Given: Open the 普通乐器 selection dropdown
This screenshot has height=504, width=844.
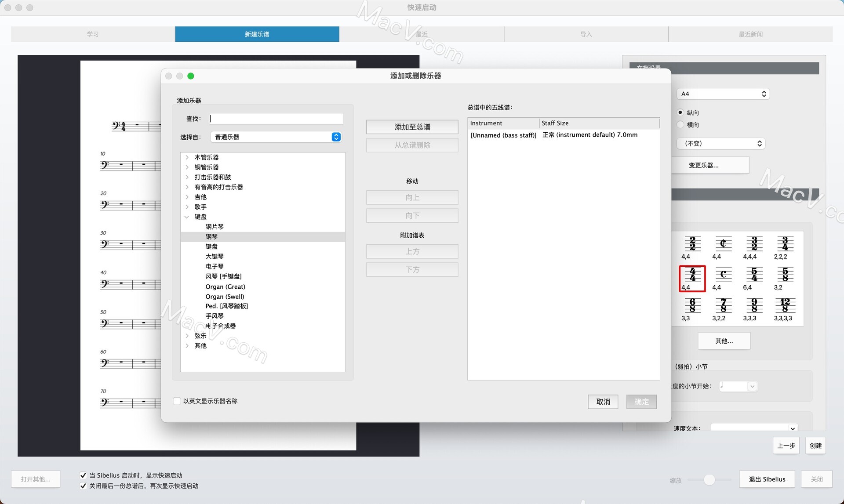Looking at the screenshot, I should [276, 137].
